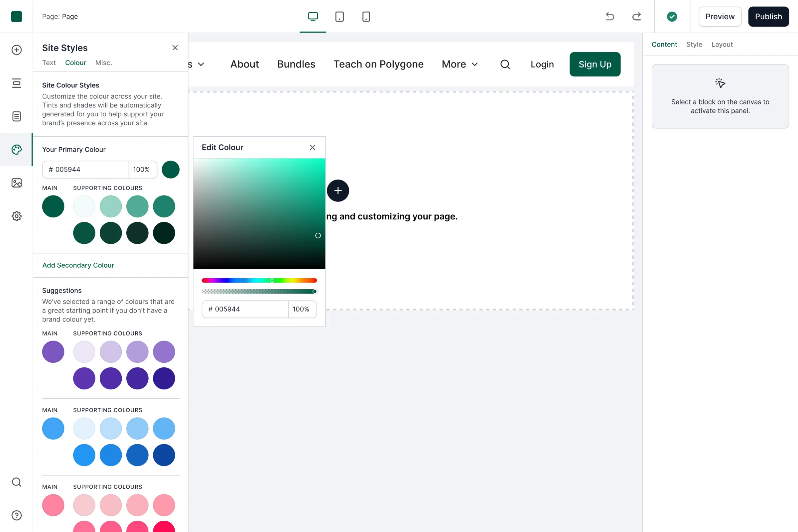Choose the pink main suggestion swatch
This screenshot has width=798, height=532.
point(53,505)
